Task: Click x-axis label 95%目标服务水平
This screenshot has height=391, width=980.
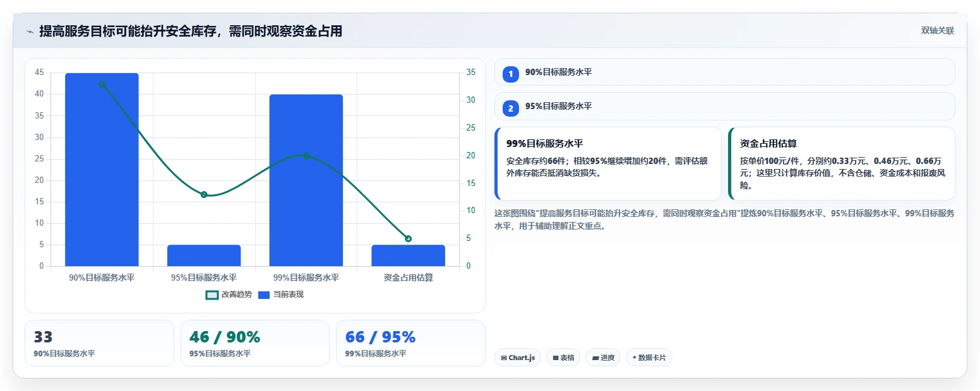Action: pos(204,277)
